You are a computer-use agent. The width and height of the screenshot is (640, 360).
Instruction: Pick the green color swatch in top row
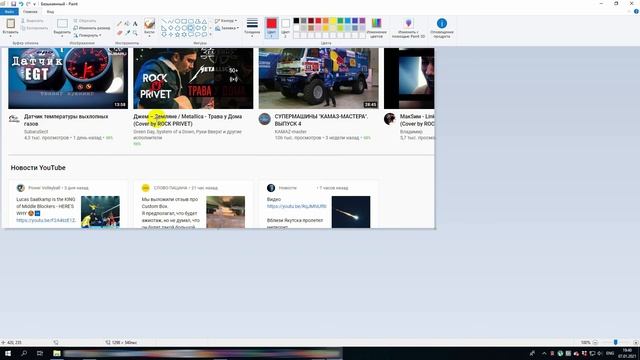click(340, 20)
